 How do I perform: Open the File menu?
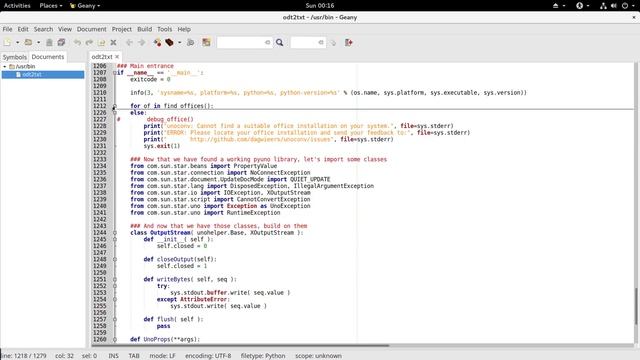point(7,29)
